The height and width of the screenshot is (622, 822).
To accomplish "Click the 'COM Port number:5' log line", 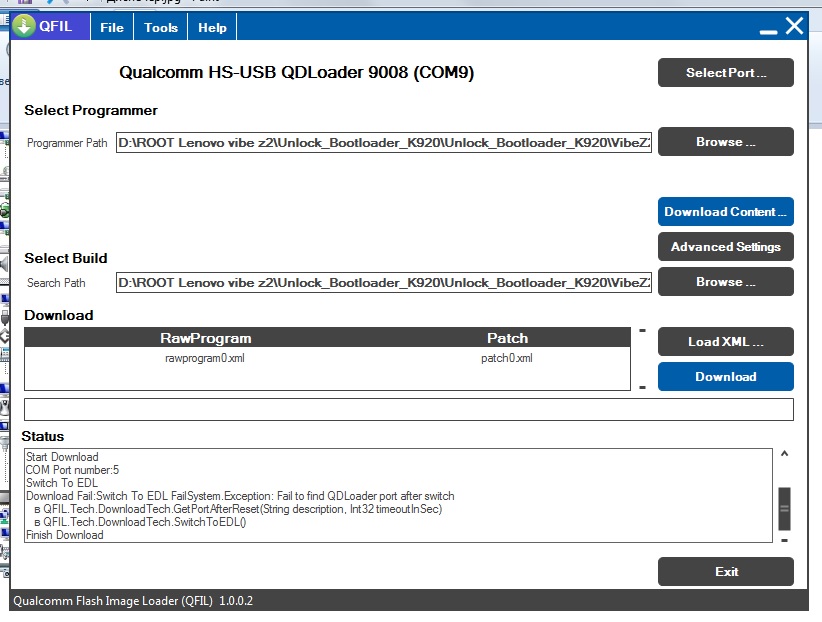I will coord(72,470).
